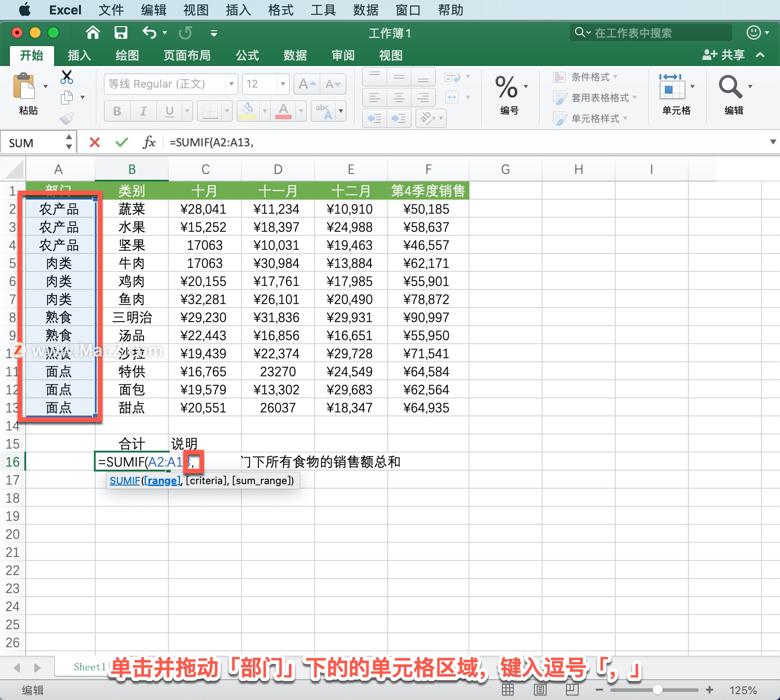Click the Borders icon
Viewport: 780px width, 700px height.
[210, 111]
